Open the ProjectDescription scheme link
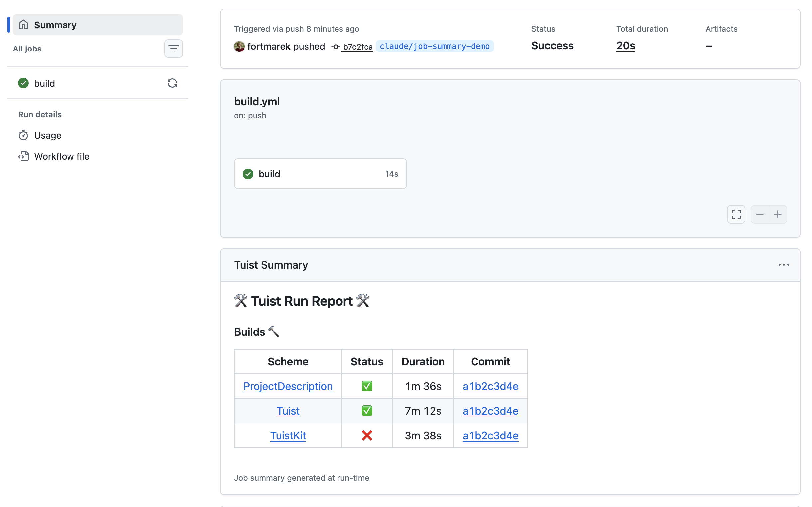Viewport: 812px width, 507px height. [x=288, y=386]
